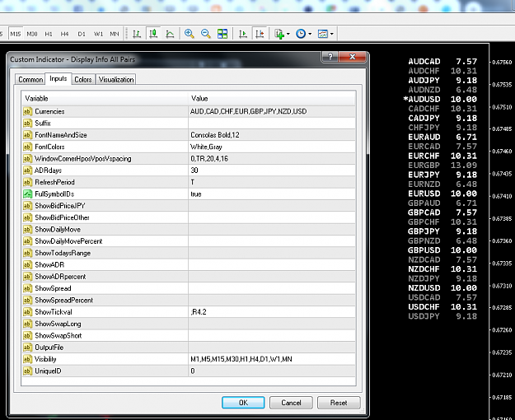This screenshot has width=515, height=420.
Task: Open the templates dropdown arrow
Action: coord(332,34)
